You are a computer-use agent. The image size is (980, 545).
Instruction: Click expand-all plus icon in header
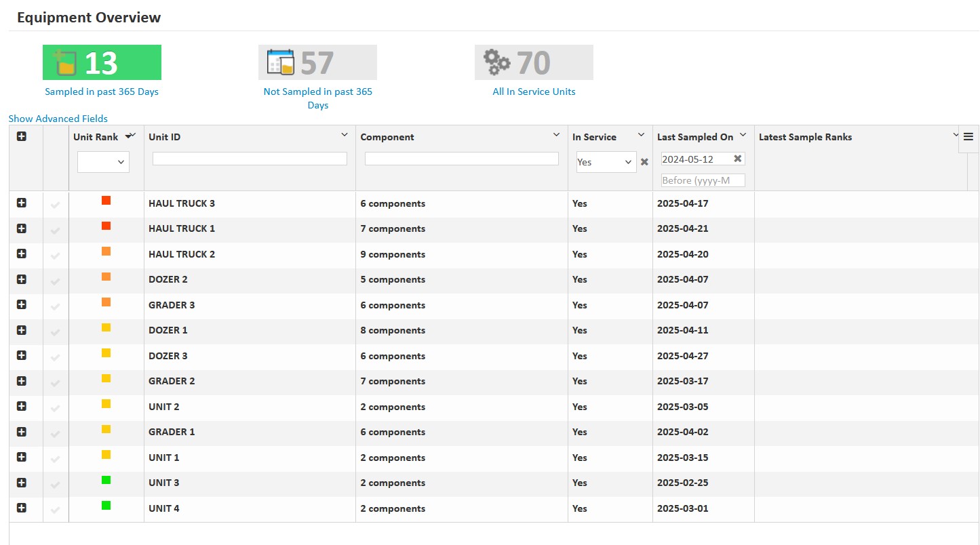coord(21,137)
